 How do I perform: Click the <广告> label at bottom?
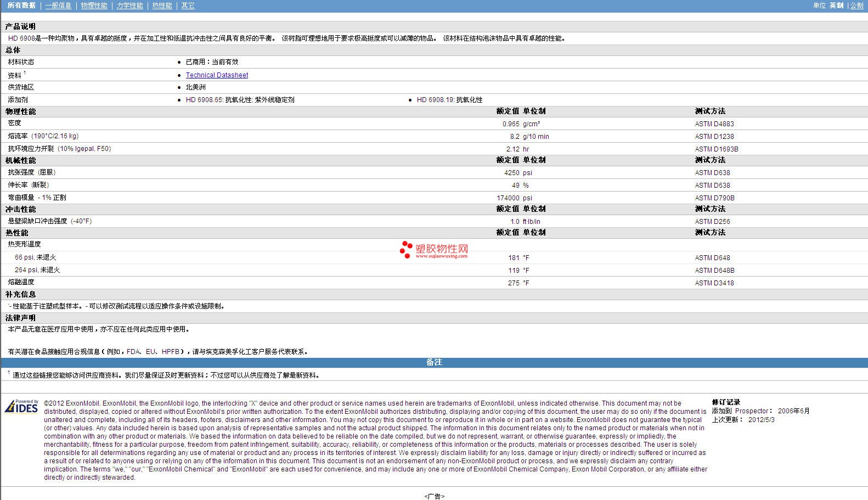[x=434, y=496]
